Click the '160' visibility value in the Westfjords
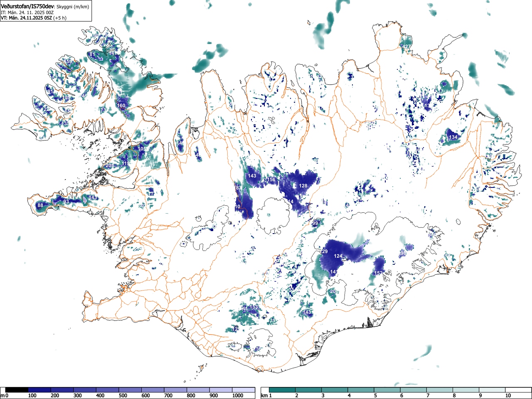The width and height of the screenshot is (532, 399). coord(121,106)
